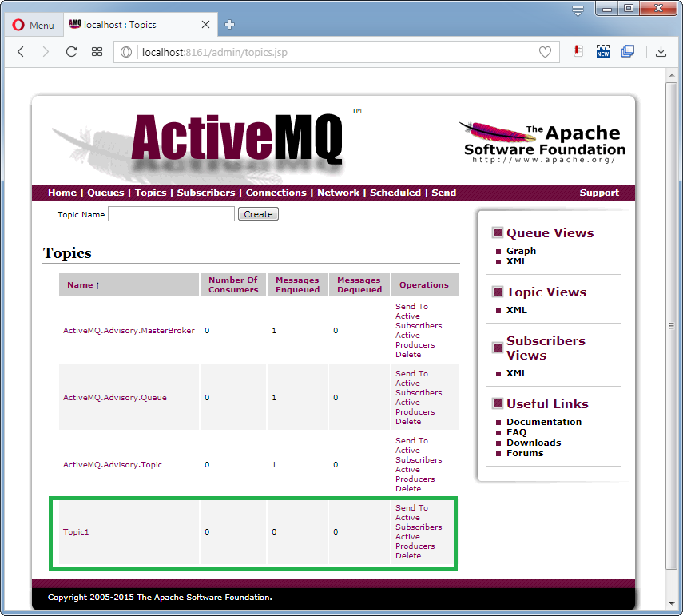Select the Topics section heading
This screenshot has height=616, width=683.
(67, 253)
